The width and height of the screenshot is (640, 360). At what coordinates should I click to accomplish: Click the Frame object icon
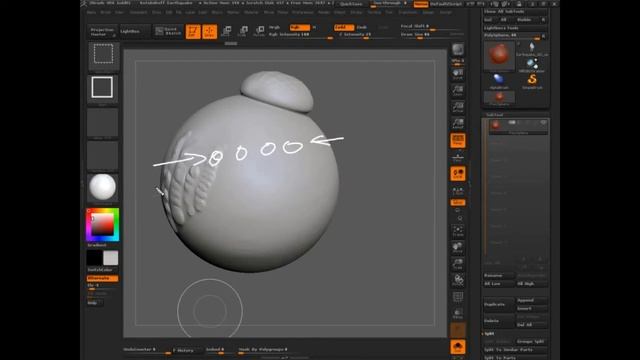tap(458, 231)
